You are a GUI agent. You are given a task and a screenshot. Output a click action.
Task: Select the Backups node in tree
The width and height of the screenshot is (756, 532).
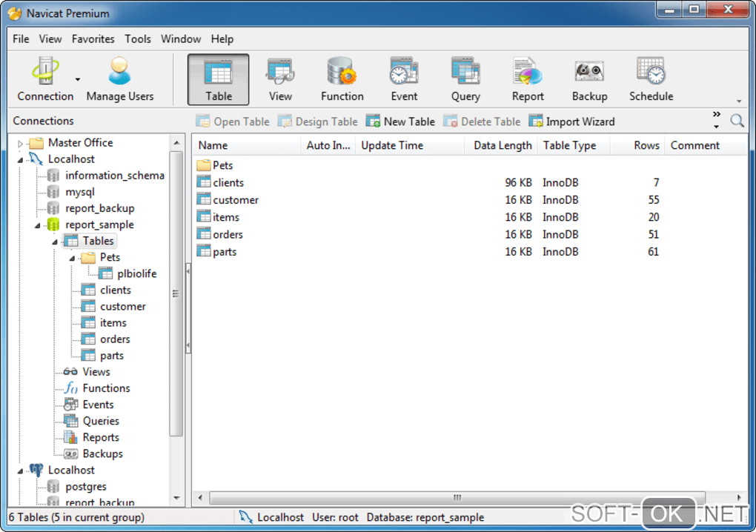[102, 453]
